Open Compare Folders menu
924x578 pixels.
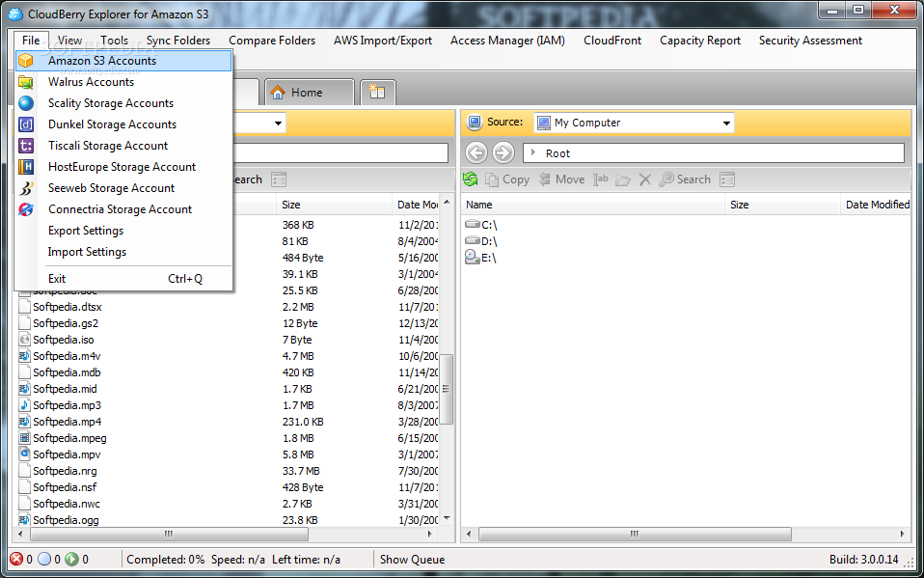pos(272,41)
